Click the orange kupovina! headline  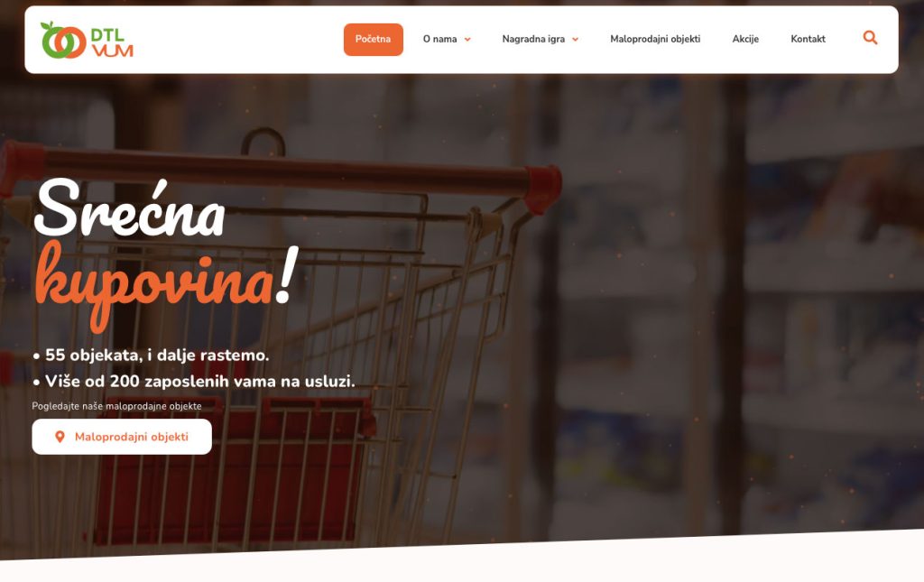(x=167, y=284)
